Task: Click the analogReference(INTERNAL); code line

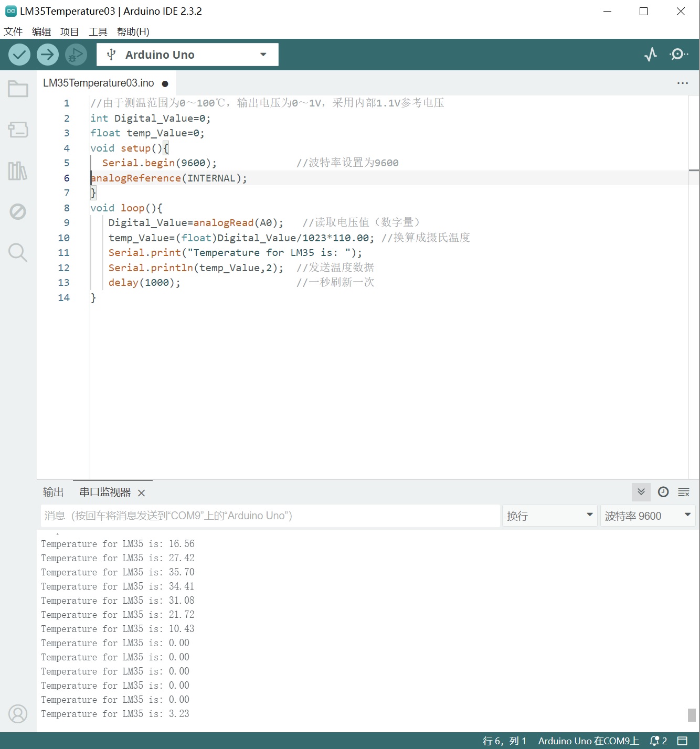Action: [168, 178]
